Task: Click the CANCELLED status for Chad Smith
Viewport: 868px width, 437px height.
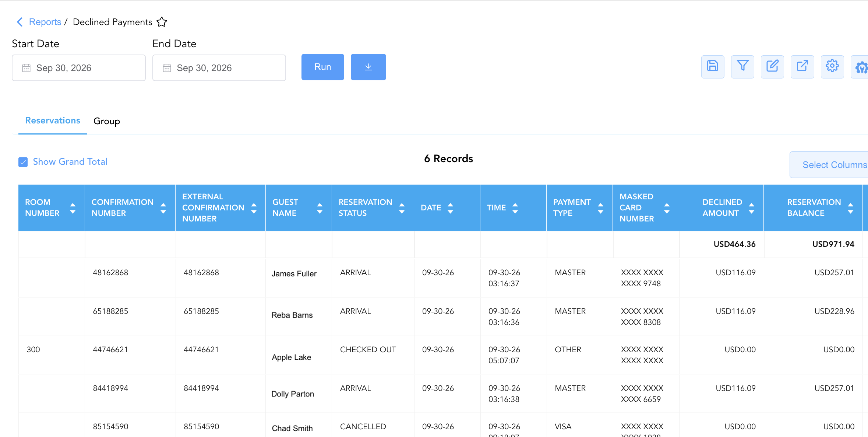Action: [363, 427]
